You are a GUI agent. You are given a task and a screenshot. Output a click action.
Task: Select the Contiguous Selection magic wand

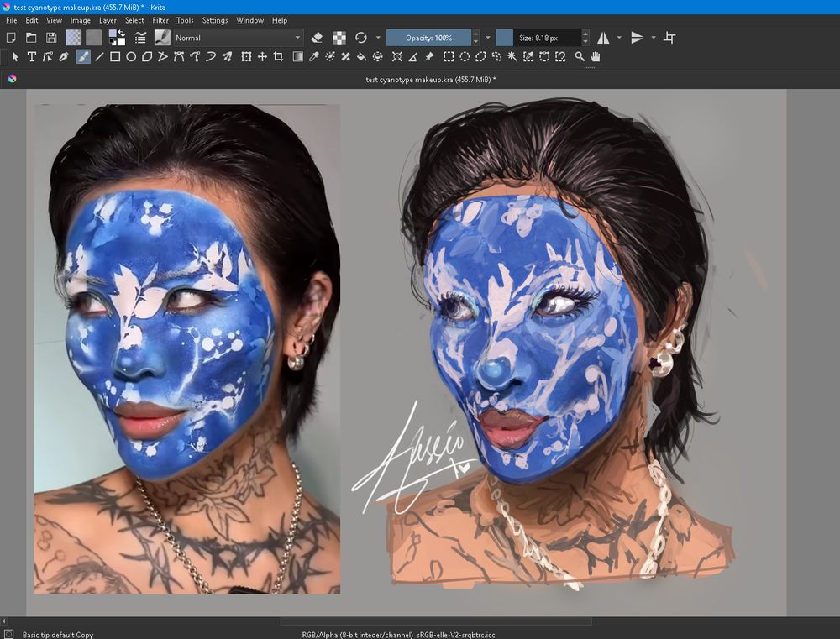[512, 57]
